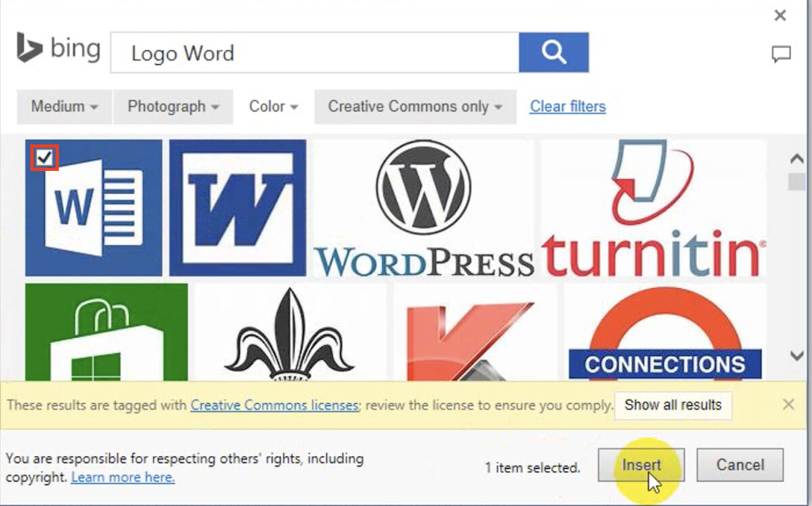Select the fleur-de-lis image thumbnail

[290, 331]
